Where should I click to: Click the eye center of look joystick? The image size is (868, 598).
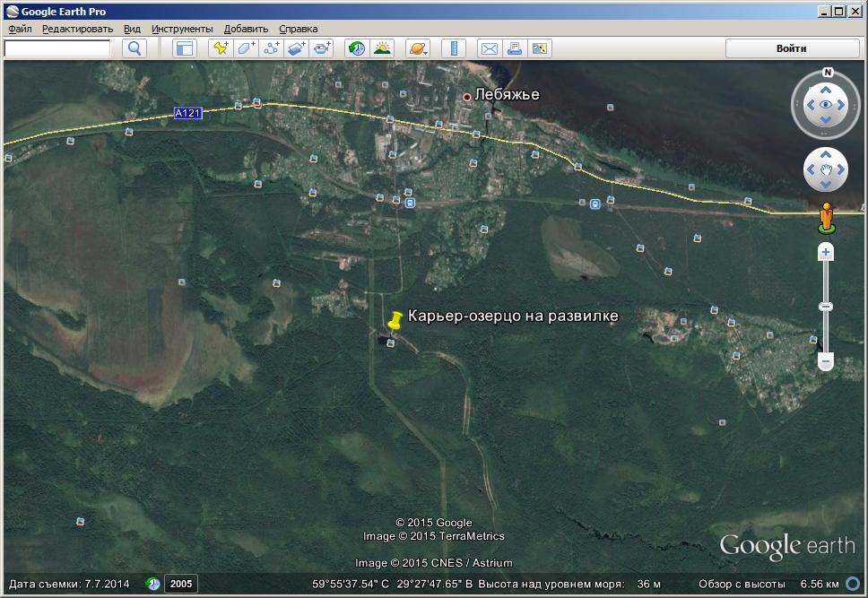click(825, 105)
